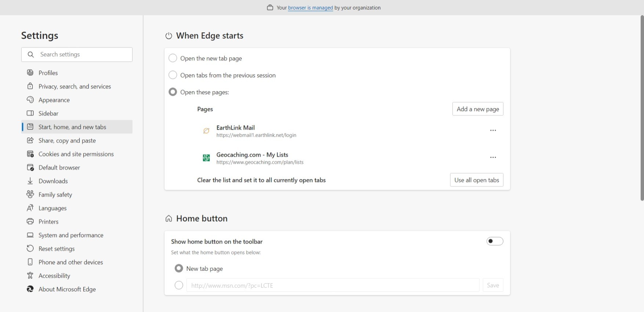Click the Privacy lock icon
Image resolution: width=644 pixels, height=312 pixels.
30,86
